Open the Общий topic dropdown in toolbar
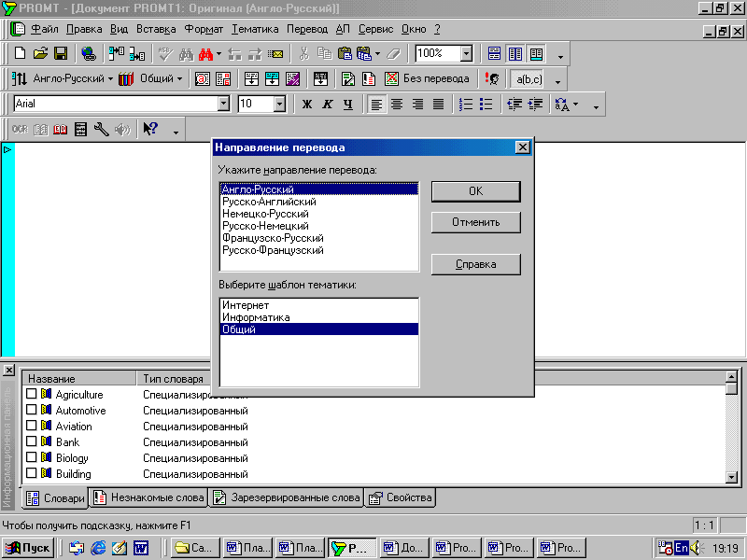Image resolution: width=747 pixels, height=560 pixels. click(179, 79)
